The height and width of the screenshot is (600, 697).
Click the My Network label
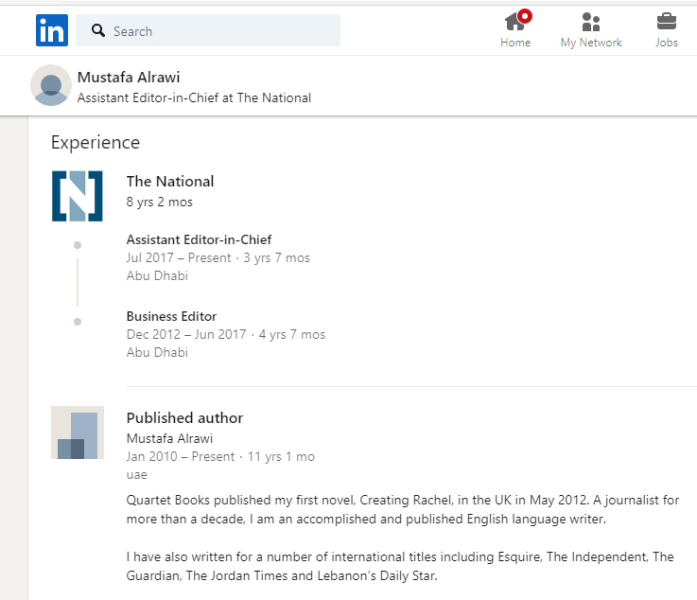click(x=591, y=43)
